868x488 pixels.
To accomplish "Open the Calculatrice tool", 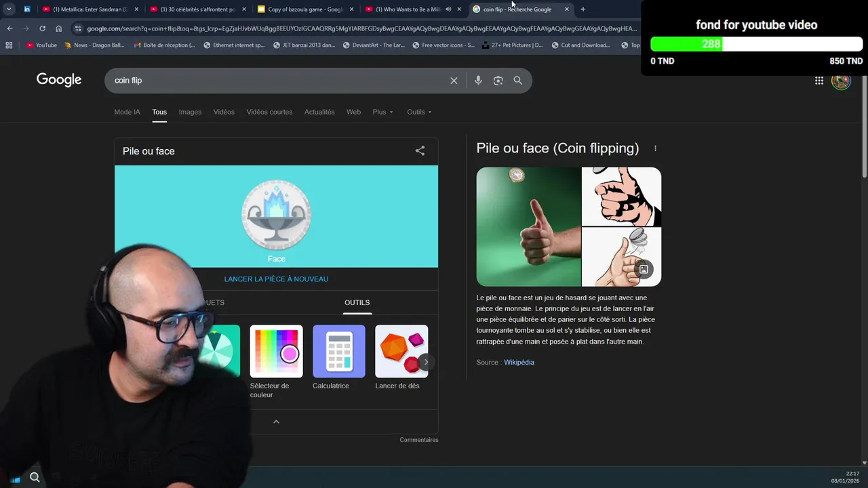I will click(338, 357).
